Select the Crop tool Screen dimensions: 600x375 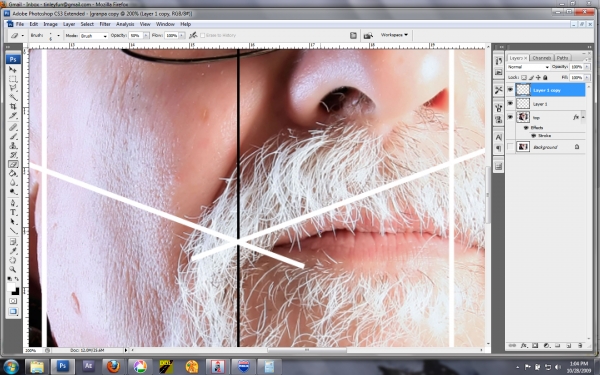pyautogui.click(x=13, y=107)
